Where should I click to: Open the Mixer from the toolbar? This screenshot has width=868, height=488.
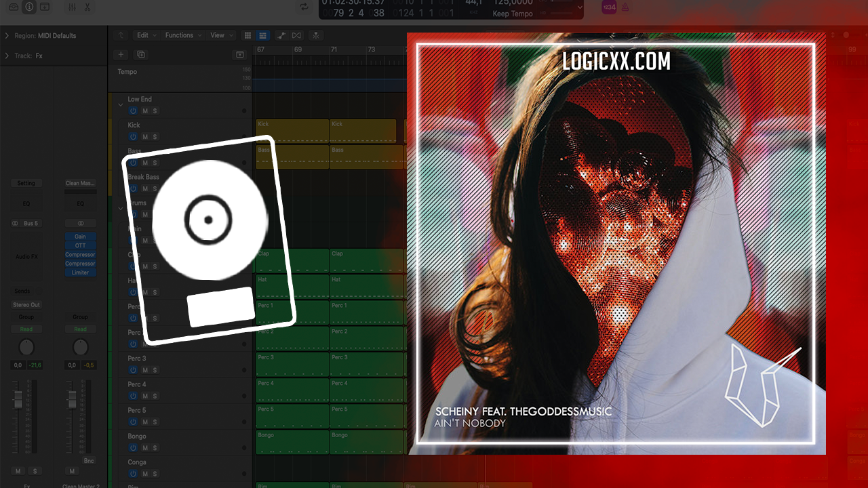tap(72, 7)
